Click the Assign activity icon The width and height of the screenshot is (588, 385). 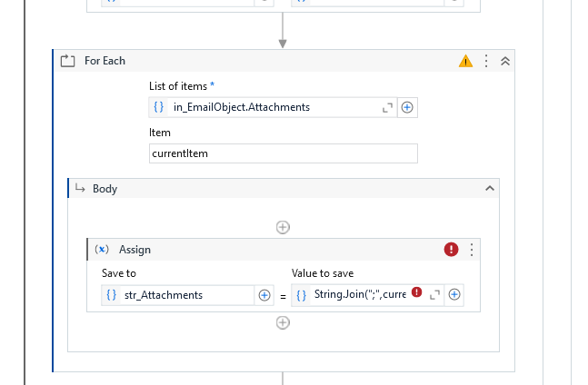[102, 250]
